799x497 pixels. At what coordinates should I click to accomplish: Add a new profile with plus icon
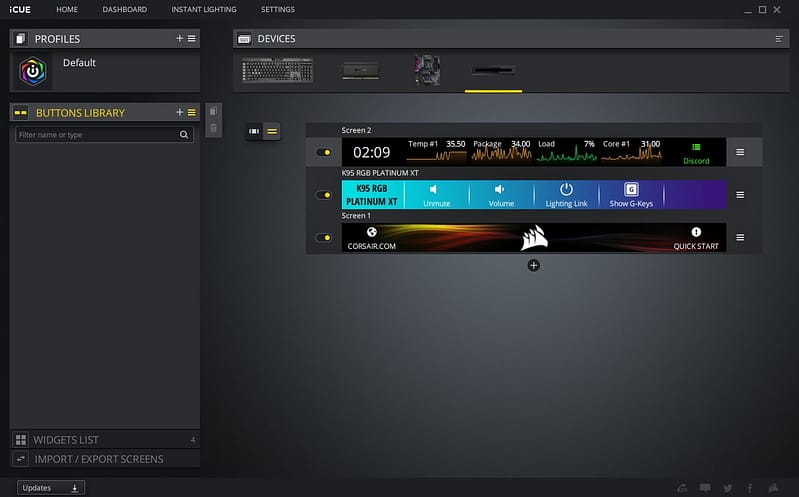pos(179,38)
